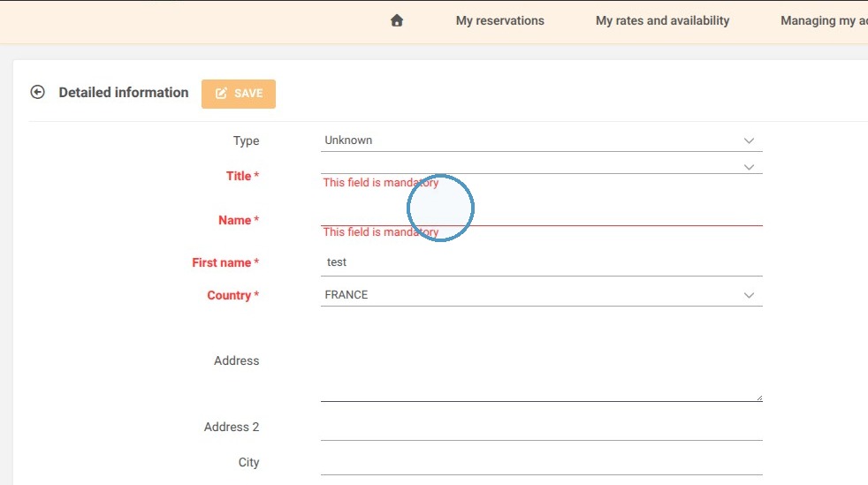This screenshot has height=485, width=868.
Task: Open the Managing my account menu
Action: pos(824,20)
